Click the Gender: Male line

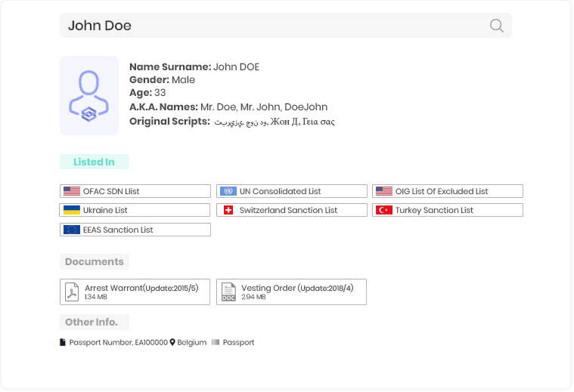pos(162,80)
